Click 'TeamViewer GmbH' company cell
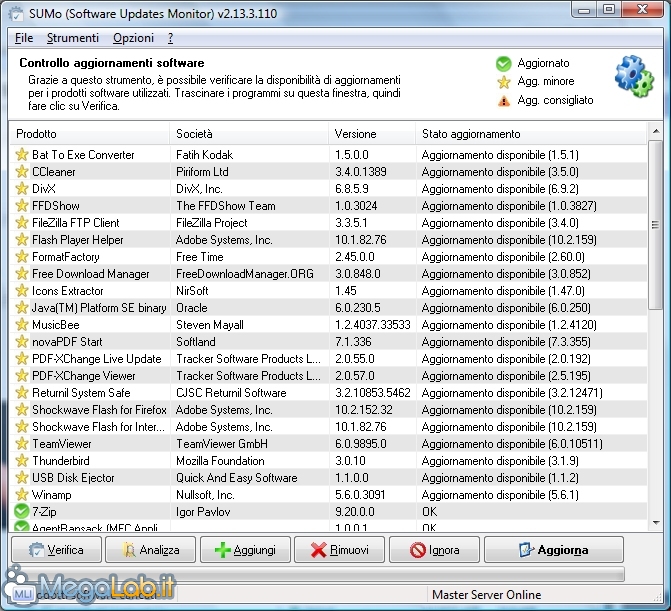Screen dimensions: 671x611 [x=222, y=444]
